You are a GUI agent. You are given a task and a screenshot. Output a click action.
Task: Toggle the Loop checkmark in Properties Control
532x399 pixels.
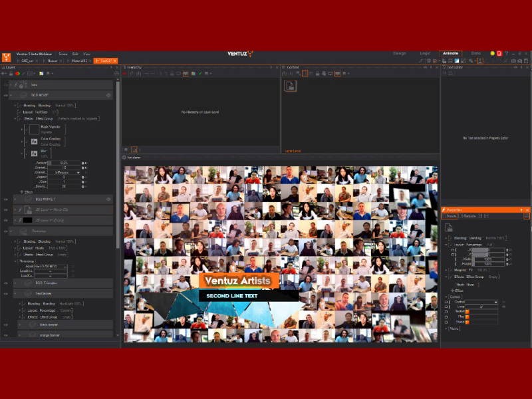[481, 307]
